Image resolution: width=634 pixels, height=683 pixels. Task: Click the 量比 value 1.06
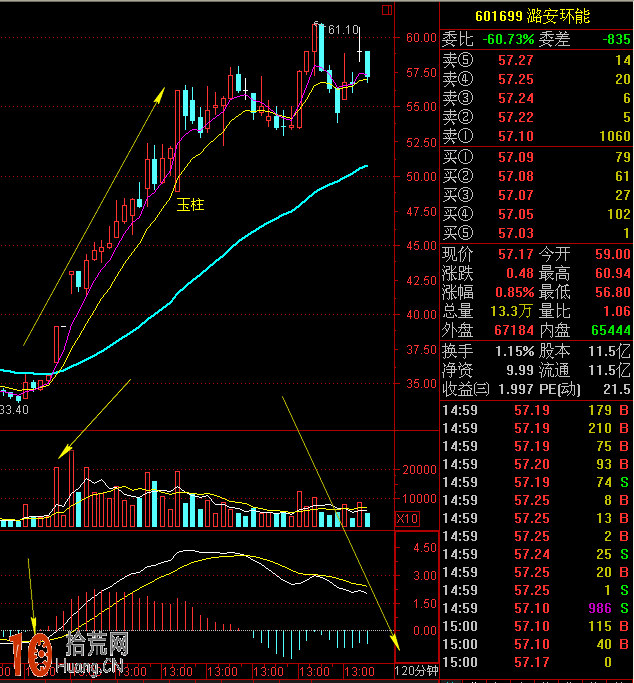(617, 311)
